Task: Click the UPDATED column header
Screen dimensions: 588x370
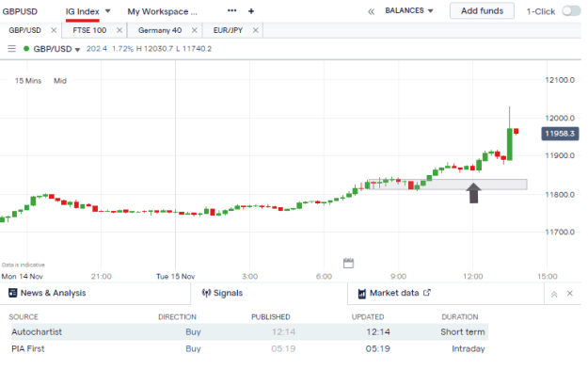Action: click(x=368, y=317)
